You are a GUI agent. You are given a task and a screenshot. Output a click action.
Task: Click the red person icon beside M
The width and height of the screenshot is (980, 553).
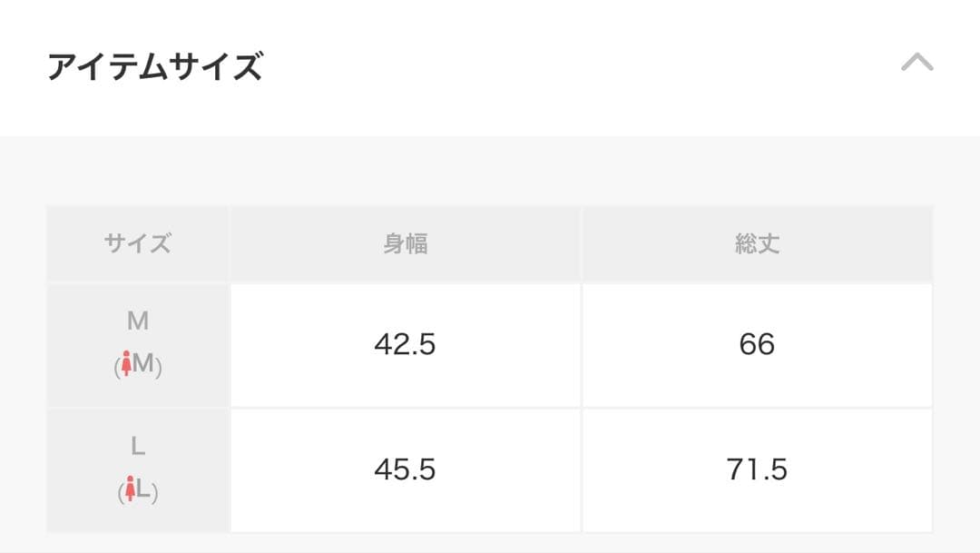[x=126, y=363]
